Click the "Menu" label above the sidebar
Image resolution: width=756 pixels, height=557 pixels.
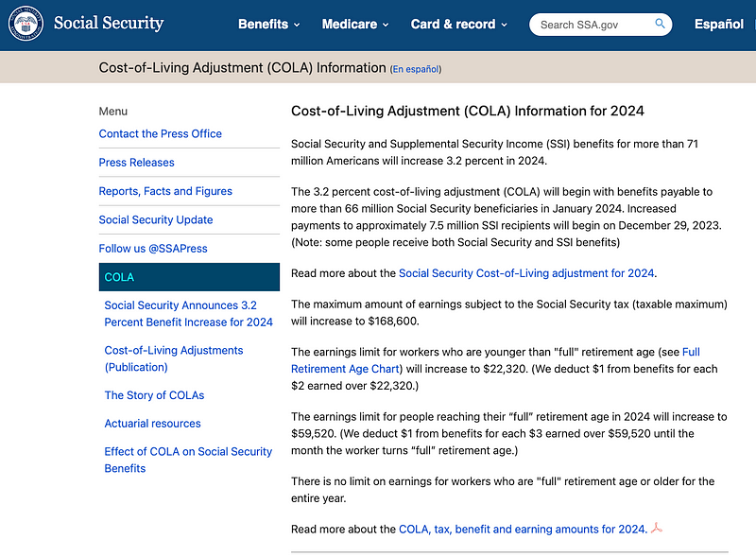pos(113,112)
